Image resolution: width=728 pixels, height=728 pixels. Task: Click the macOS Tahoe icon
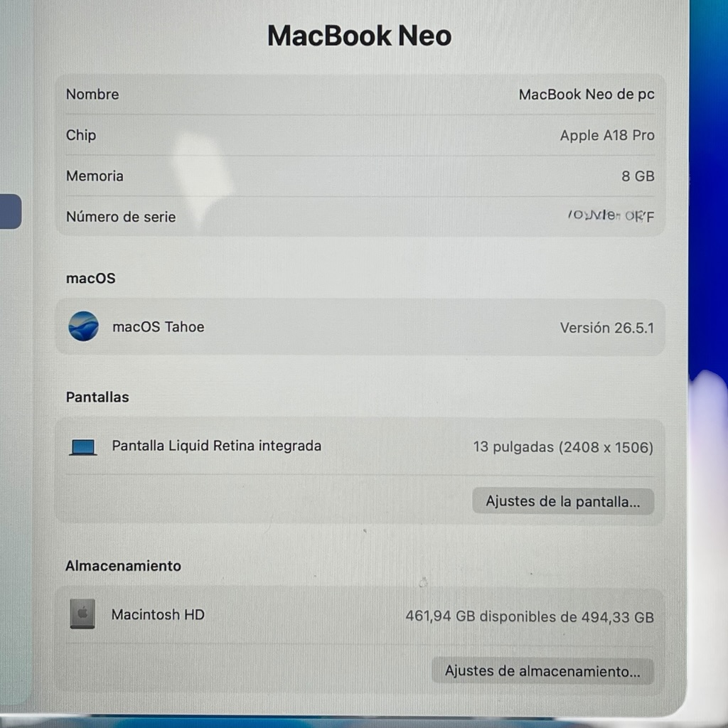[x=84, y=326]
